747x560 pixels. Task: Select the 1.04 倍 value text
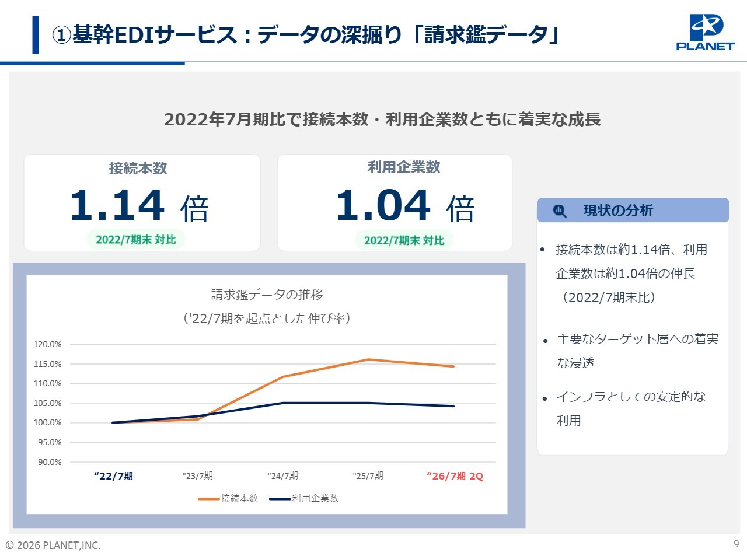(x=405, y=206)
